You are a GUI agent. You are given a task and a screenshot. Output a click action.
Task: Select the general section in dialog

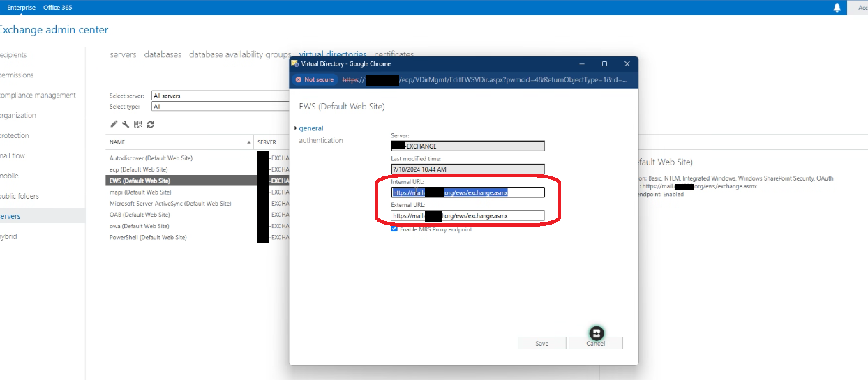311,128
